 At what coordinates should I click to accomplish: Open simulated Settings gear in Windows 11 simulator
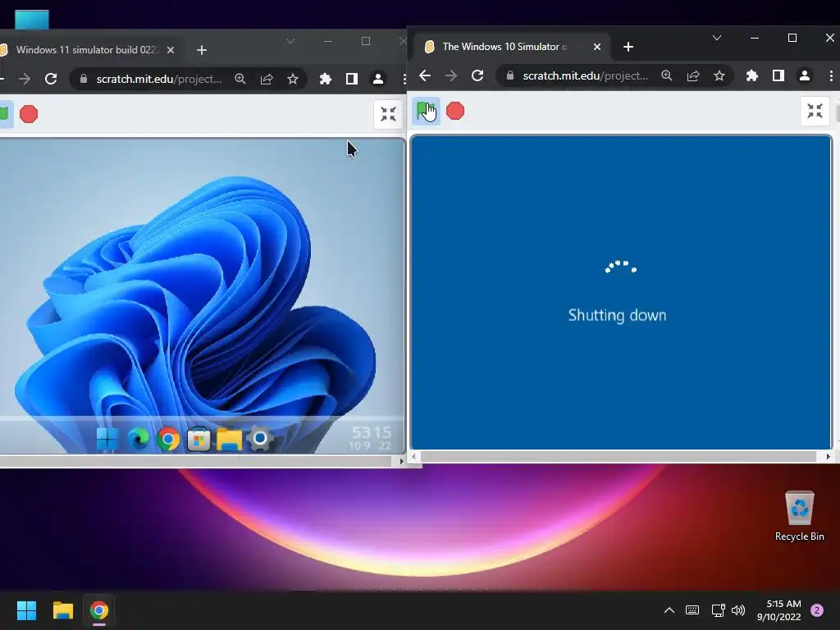260,439
